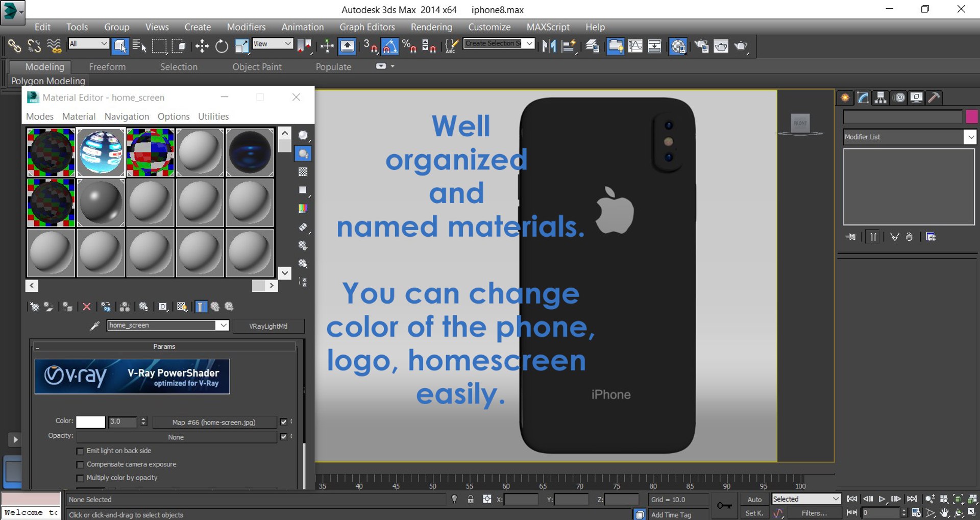980x520 pixels.
Task: Toggle material editor backlight icon
Action: 303,154
